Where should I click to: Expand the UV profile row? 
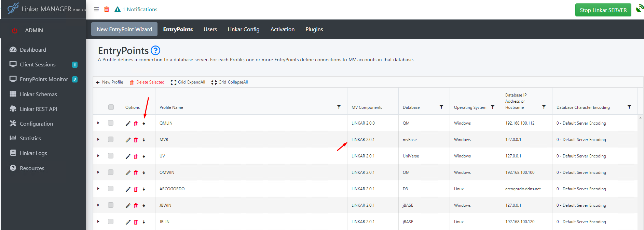98,156
